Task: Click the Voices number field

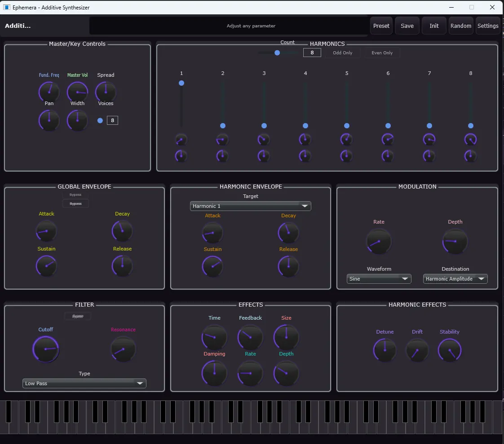Action: (x=112, y=120)
